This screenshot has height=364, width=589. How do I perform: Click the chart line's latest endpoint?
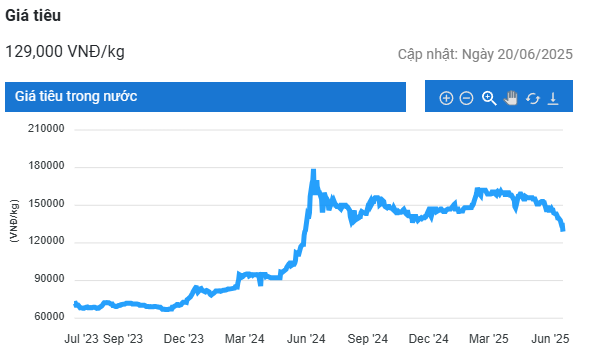coord(563,229)
